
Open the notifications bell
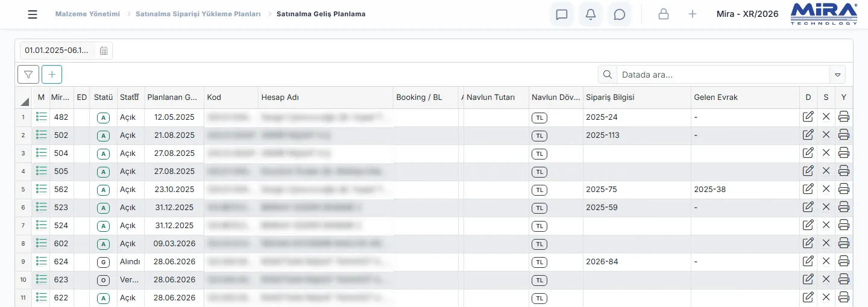[x=591, y=14]
